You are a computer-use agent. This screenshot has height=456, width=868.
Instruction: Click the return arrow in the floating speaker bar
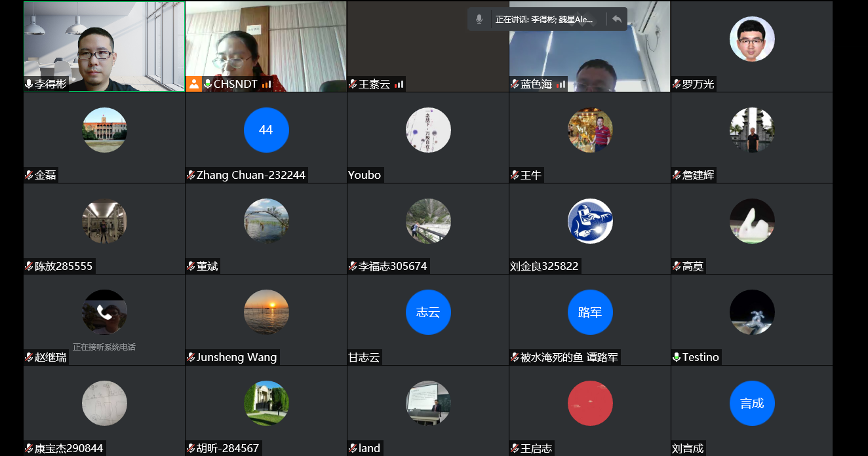616,20
